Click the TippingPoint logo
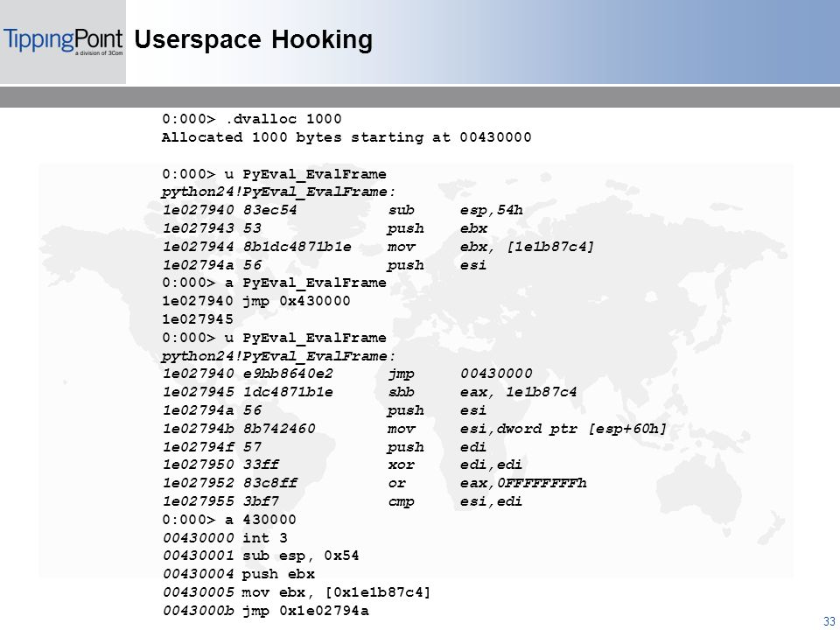This screenshot has width=840, height=630. [63, 41]
